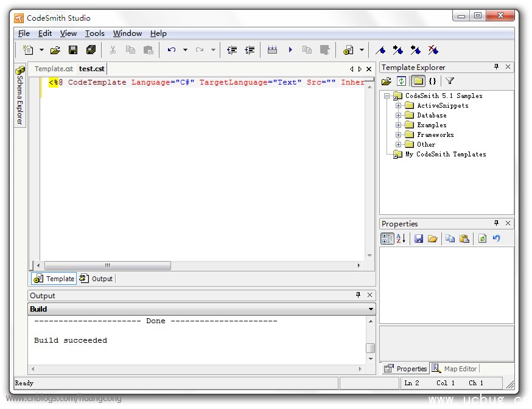Toggle folder view button in Template Explorer
This screenshot has height=409, width=532.
[x=418, y=81]
